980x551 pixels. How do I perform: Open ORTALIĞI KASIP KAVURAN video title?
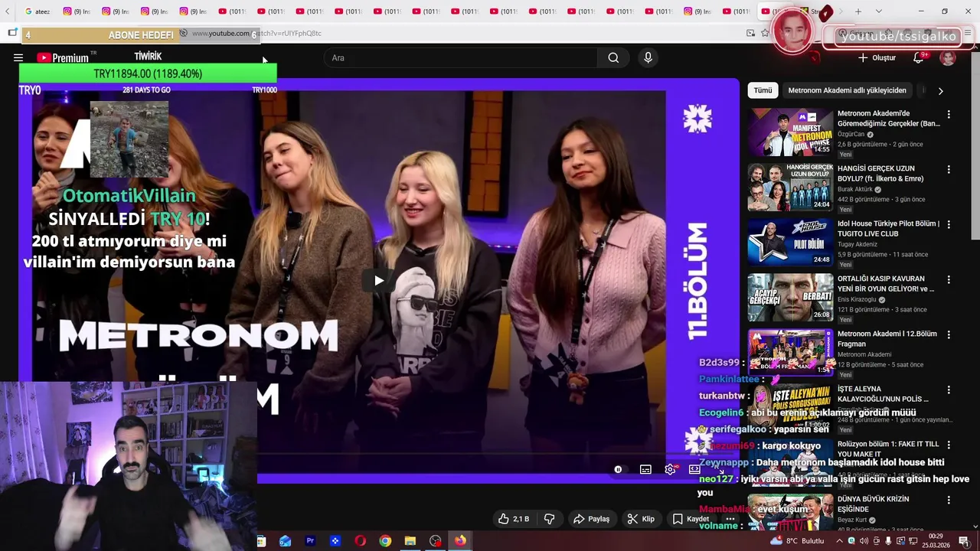[886, 284]
